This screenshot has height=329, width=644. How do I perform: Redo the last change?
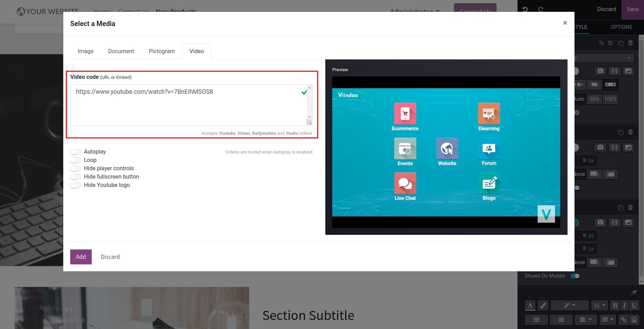pos(541,9)
